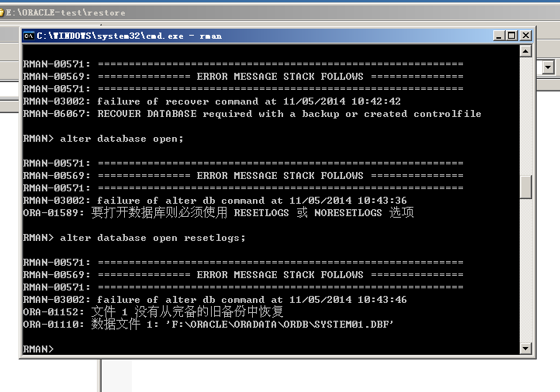Image resolution: width=560 pixels, height=392 pixels.
Task: Click the RMAN-03002 line timestamped 10:43:36
Action: pos(215,201)
